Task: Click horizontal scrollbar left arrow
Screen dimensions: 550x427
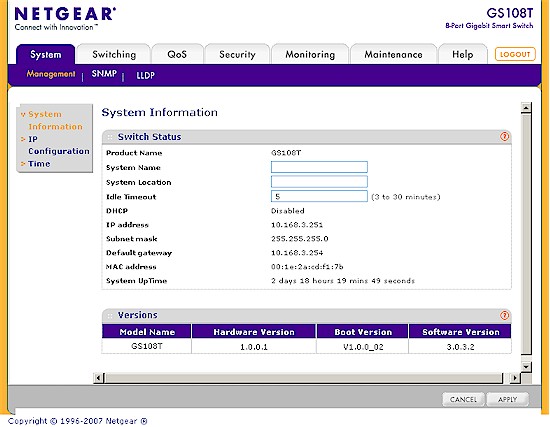Action: click(99, 378)
